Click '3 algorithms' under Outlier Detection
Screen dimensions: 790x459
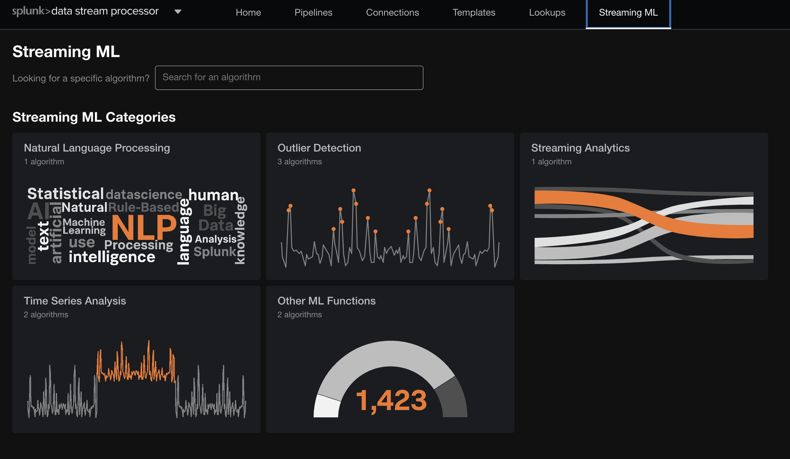click(x=299, y=162)
